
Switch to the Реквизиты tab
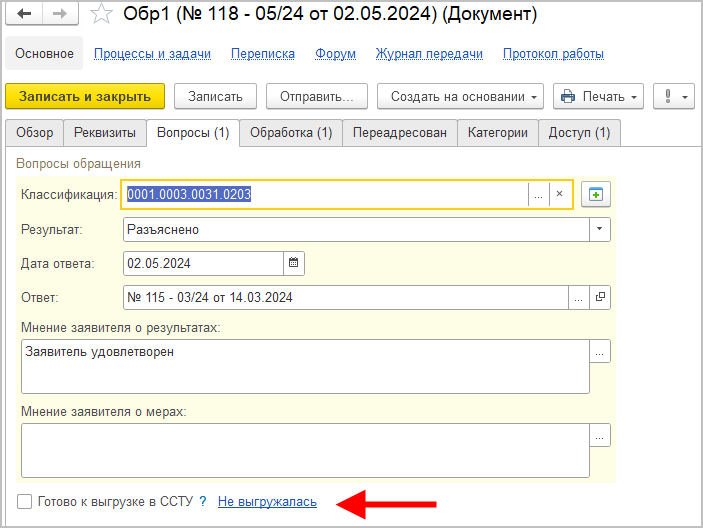tap(105, 132)
